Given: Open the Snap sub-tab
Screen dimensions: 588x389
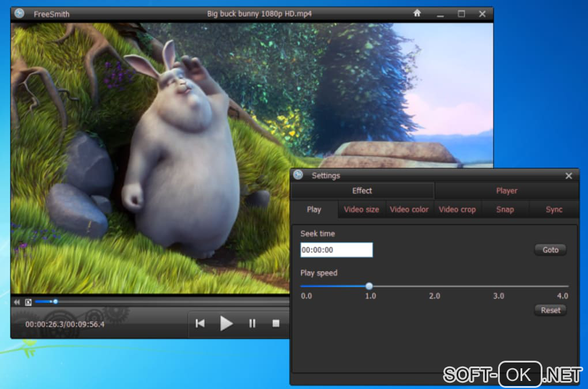Looking at the screenshot, I should pos(505,210).
